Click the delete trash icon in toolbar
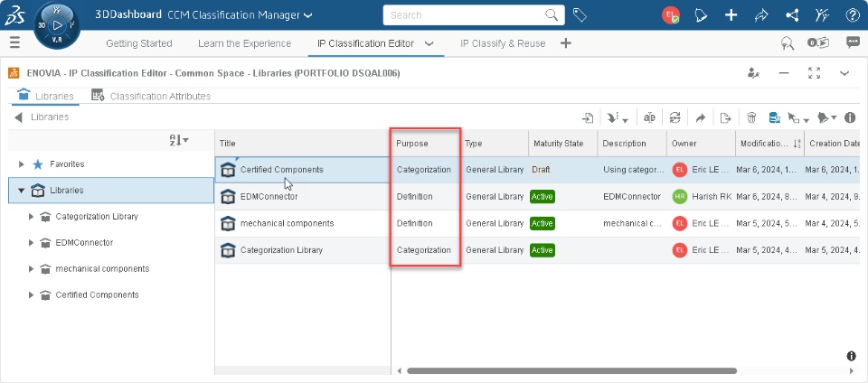Screen dimensions: 868x383 (751, 117)
